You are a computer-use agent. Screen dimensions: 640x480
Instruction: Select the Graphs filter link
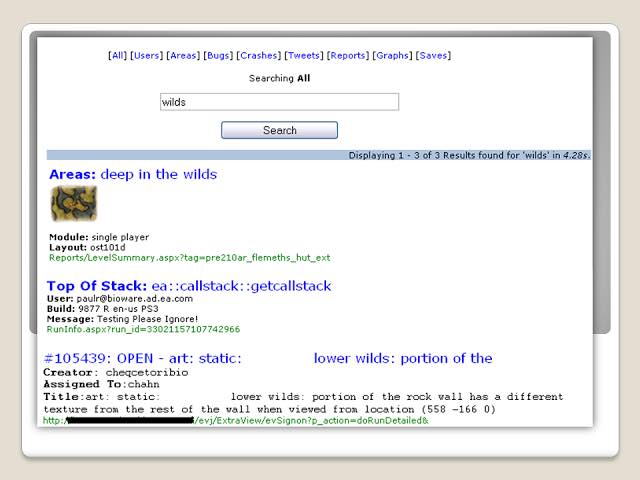tap(392, 56)
